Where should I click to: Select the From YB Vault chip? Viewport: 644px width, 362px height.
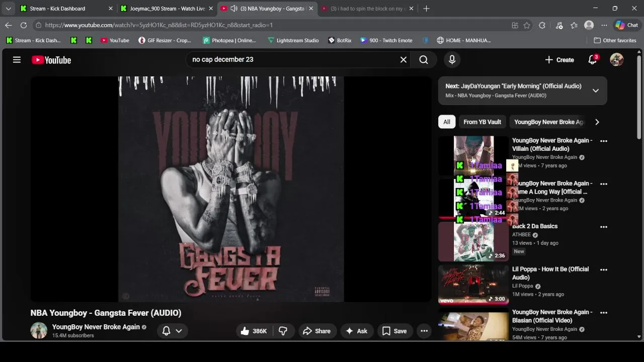click(482, 122)
